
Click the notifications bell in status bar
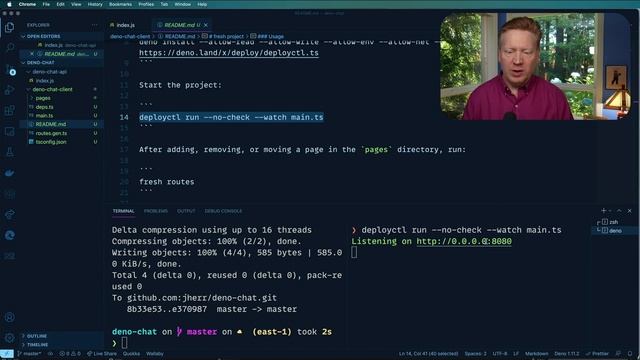tap(630, 353)
